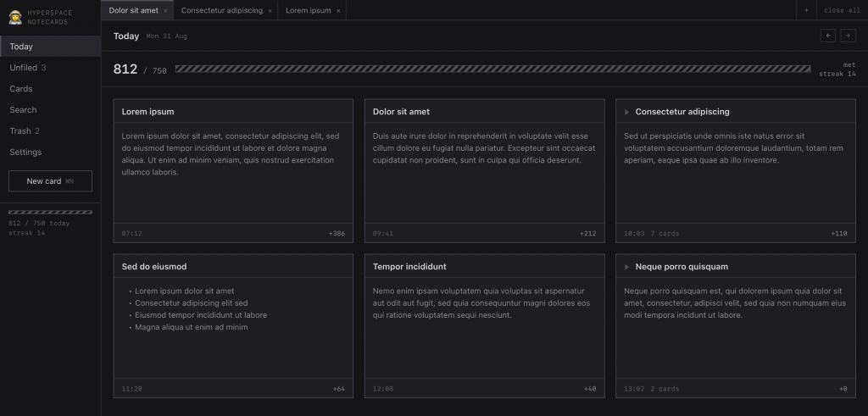Click the Dolor sit amet card body text
This screenshot has width=868, height=416.
coord(484,148)
